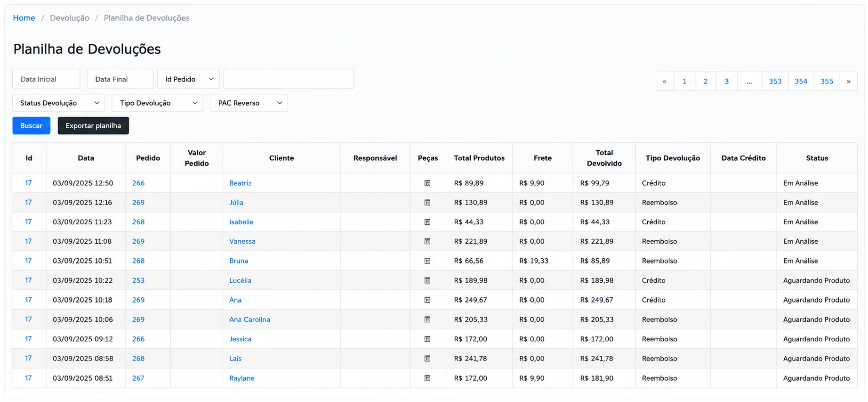Jump to page 354
Viewport: 868px width, 402px height.
coord(801,82)
